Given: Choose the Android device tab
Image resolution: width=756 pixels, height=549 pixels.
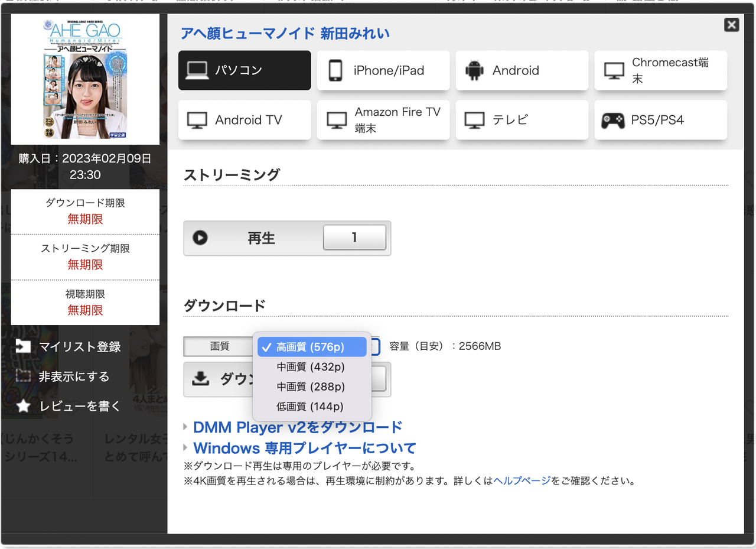Looking at the screenshot, I should tap(522, 70).
